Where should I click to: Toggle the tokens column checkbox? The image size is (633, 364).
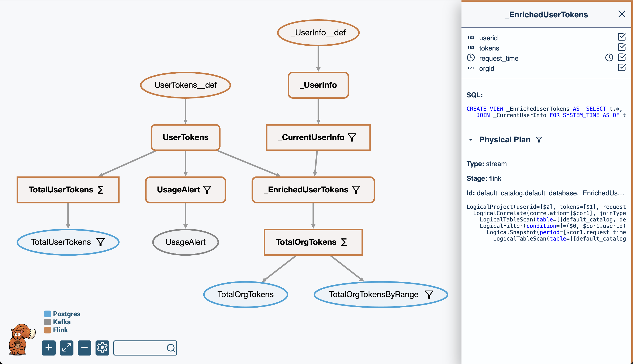622,47
